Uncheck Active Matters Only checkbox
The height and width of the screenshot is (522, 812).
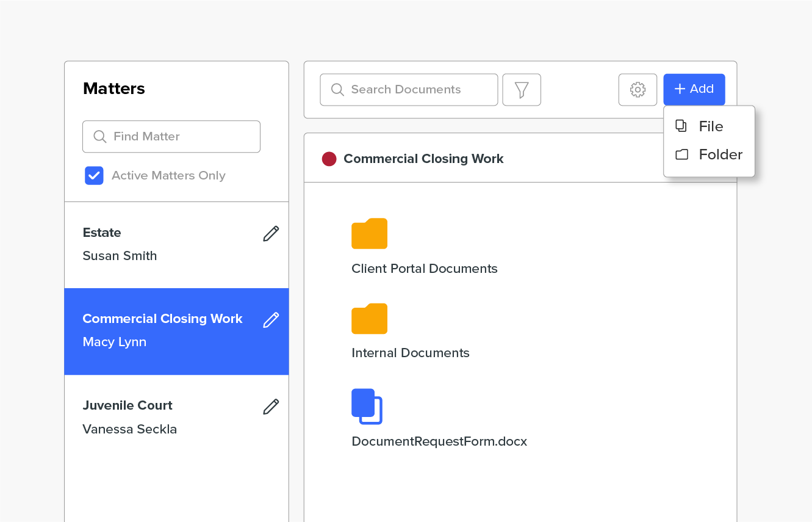pyautogui.click(x=94, y=176)
